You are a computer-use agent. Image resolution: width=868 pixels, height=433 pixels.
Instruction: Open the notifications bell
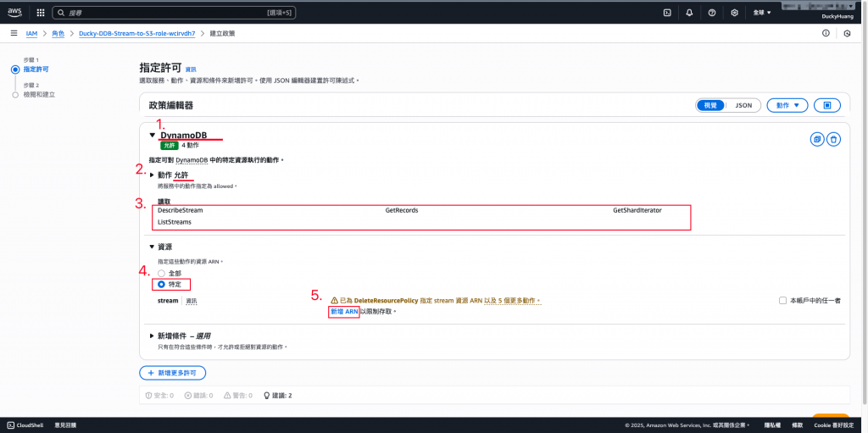click(x=689, y=12)
